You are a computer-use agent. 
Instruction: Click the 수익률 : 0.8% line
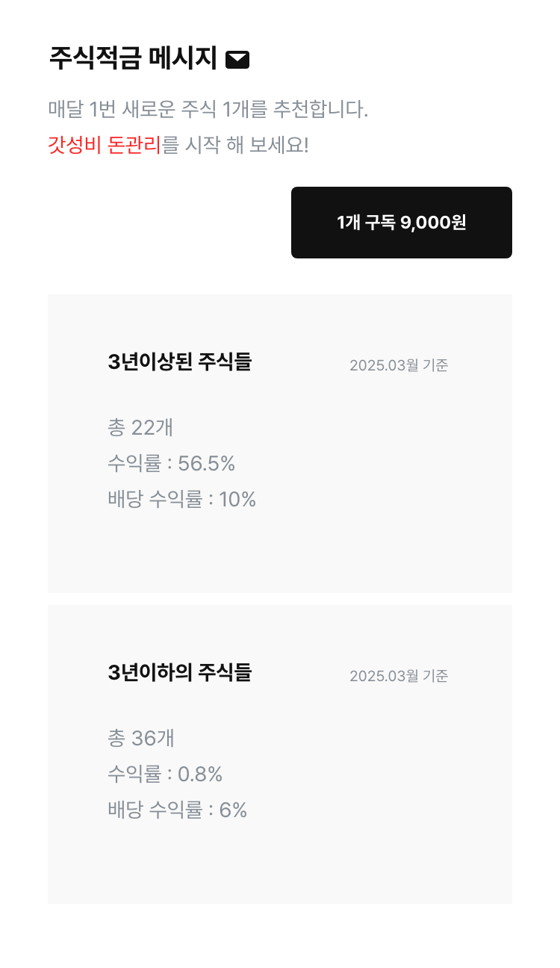click(x=165, y=775)
